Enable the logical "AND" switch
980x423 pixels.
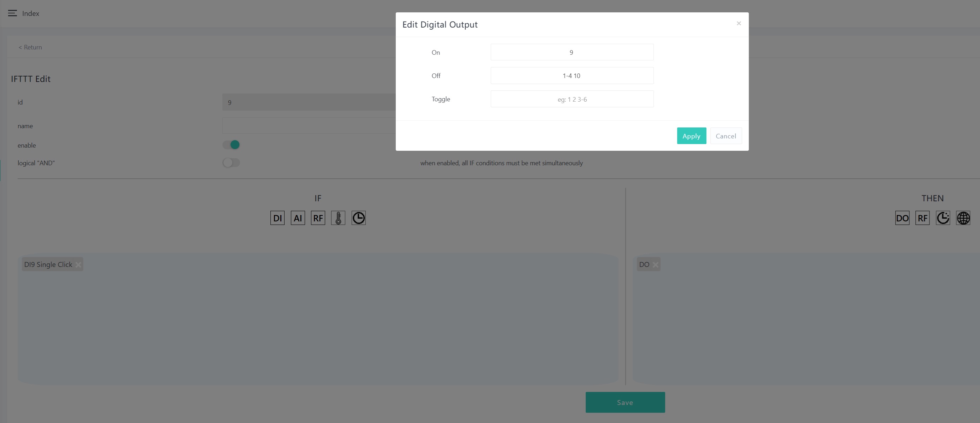coord(231,163)
